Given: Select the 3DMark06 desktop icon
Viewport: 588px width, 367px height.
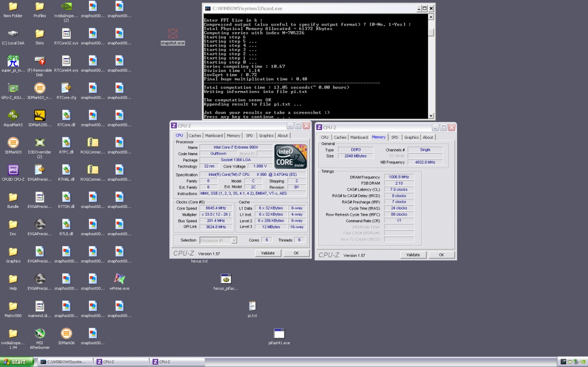Looking at the screenshot, I should coord(66,334).
